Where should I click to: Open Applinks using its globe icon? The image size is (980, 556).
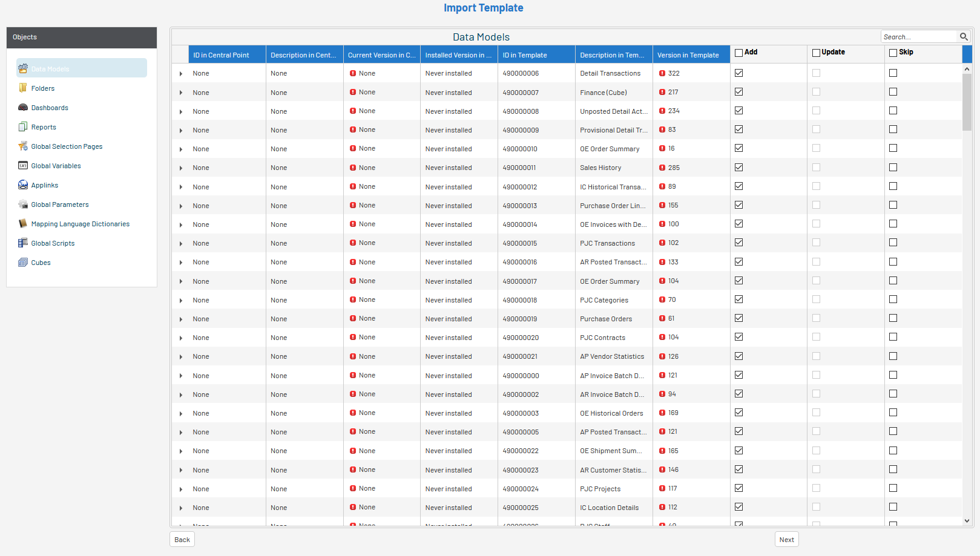23,185
